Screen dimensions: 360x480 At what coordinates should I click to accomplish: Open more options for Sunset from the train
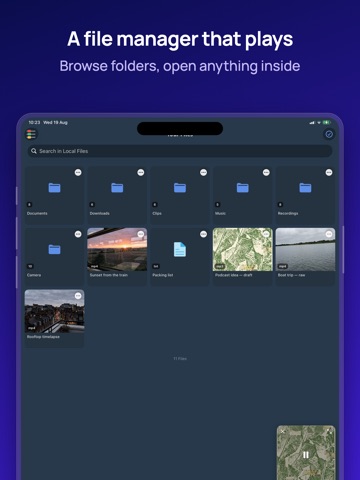click(x=141, y=234)
